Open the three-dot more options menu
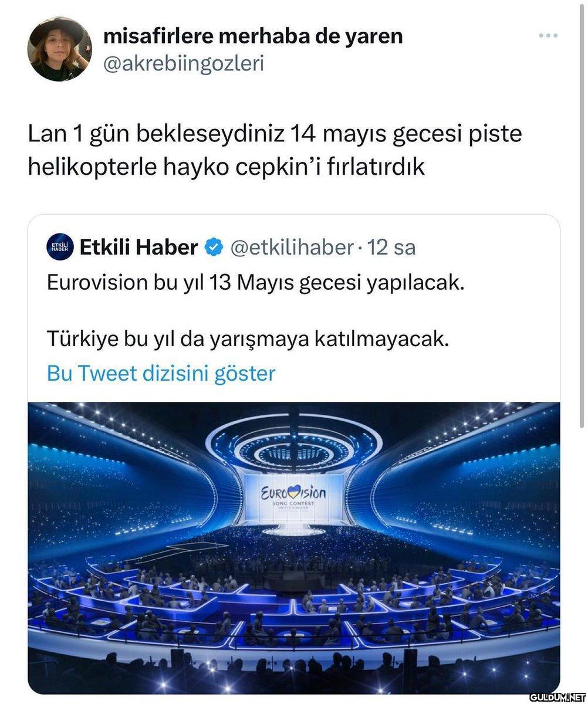 tap(548, 36)
